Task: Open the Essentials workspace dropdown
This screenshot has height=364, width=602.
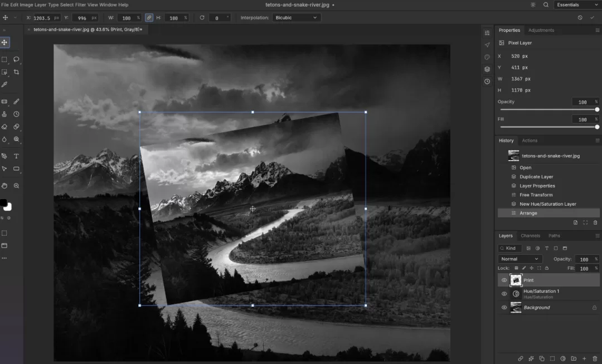Action: pyautogui.click(x=577, y=5)
